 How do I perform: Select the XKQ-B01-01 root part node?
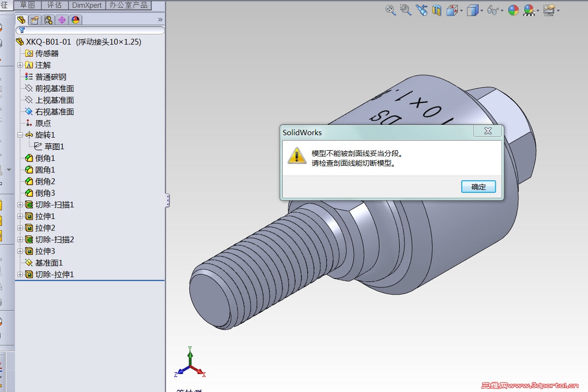click(x=78, y=42)
